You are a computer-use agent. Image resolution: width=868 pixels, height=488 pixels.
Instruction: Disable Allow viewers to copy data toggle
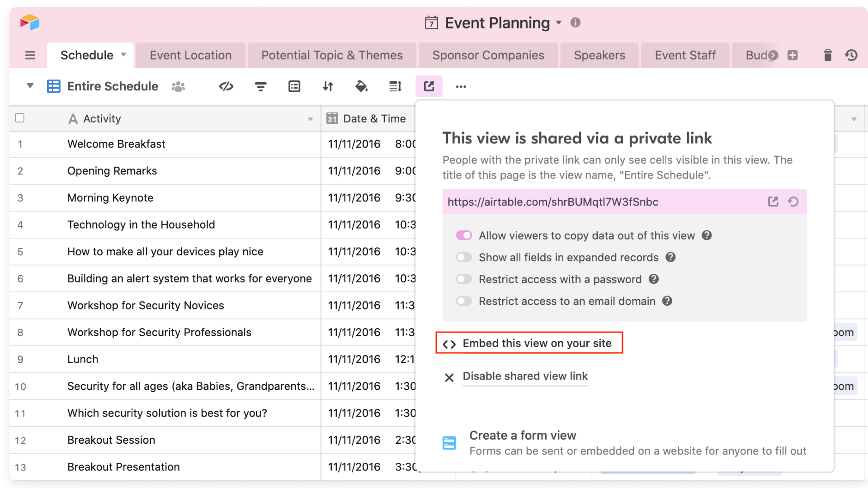[464, 235]
